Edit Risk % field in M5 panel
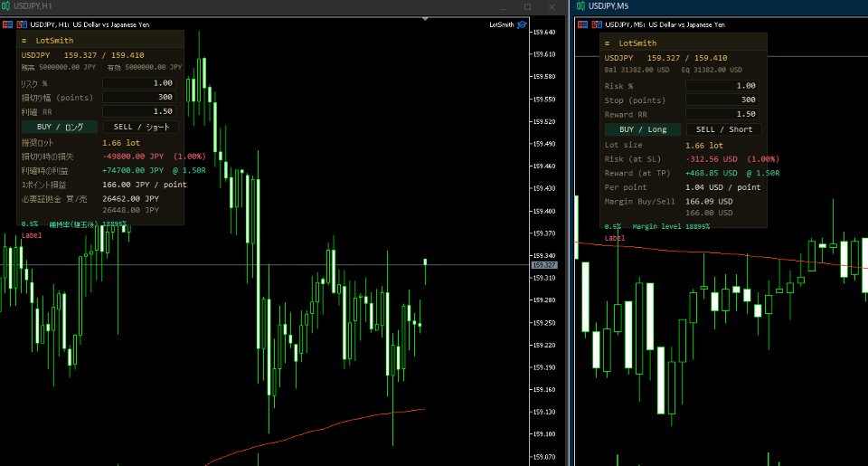868x466 pixels. (x=722, y=86)
